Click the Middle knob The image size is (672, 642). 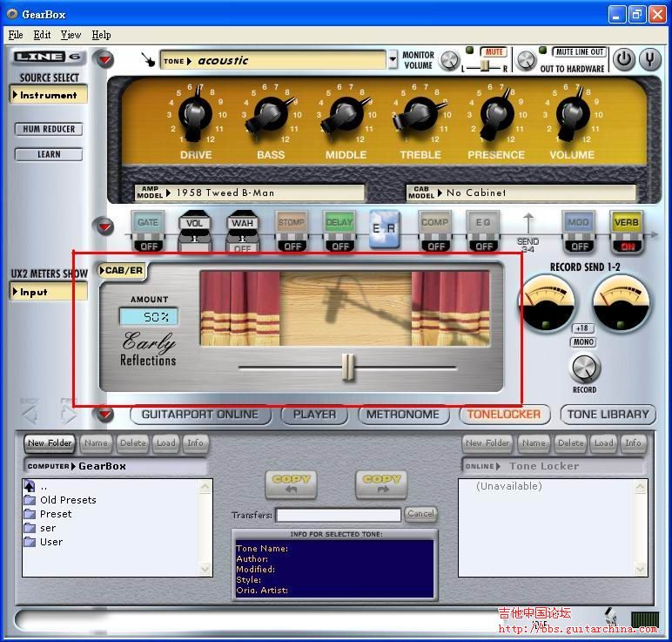(346, 114)
